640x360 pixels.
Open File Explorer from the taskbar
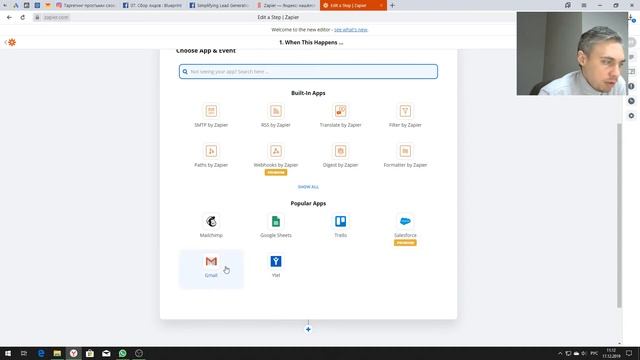click(57, 353)
